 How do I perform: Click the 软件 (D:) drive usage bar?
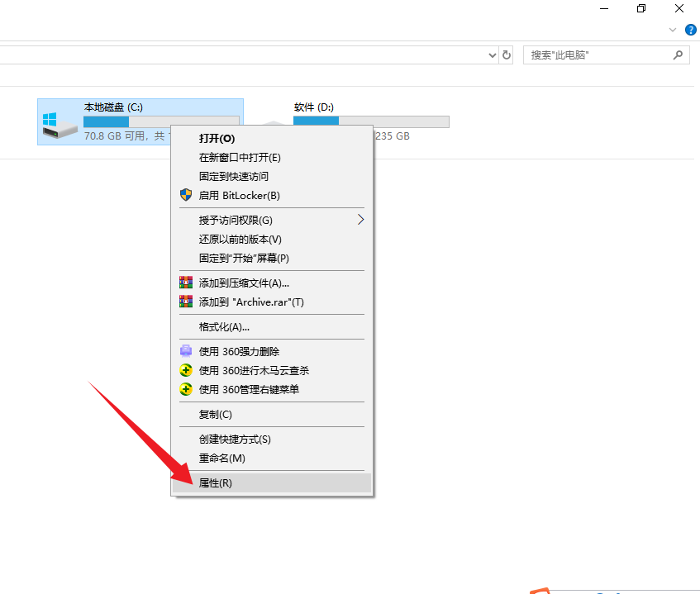point(371,121)
